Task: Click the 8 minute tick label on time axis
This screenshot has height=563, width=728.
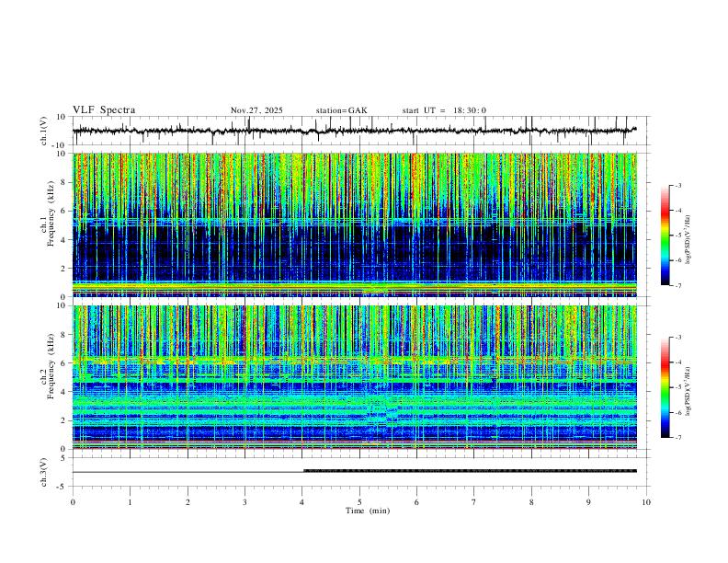Action: pos(531,502)
